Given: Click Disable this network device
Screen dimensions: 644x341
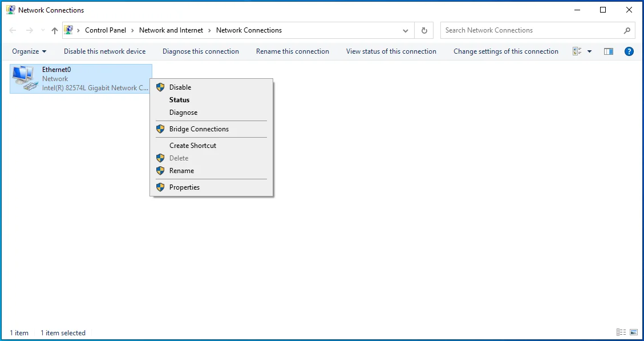Looking at the screenshot, I should (x=105, y=51).
